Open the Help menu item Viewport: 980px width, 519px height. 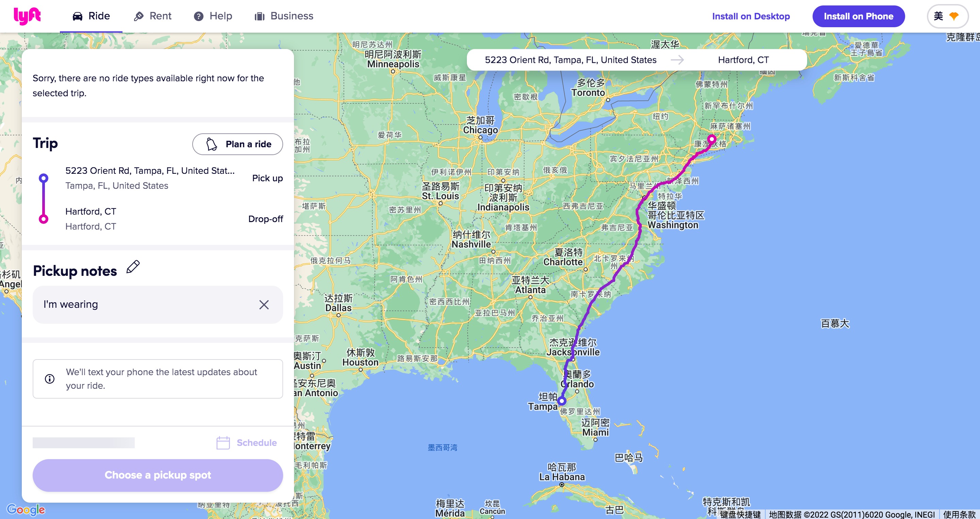[213, 16]
